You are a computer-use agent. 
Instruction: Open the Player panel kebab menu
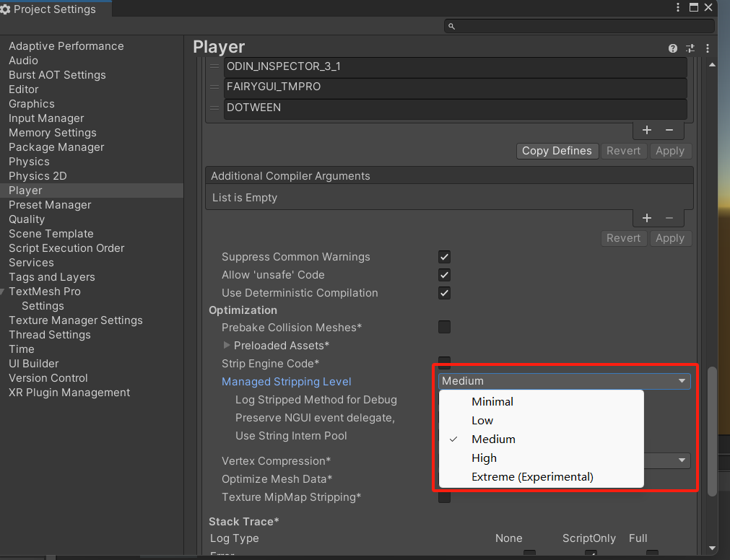[708, 48]
